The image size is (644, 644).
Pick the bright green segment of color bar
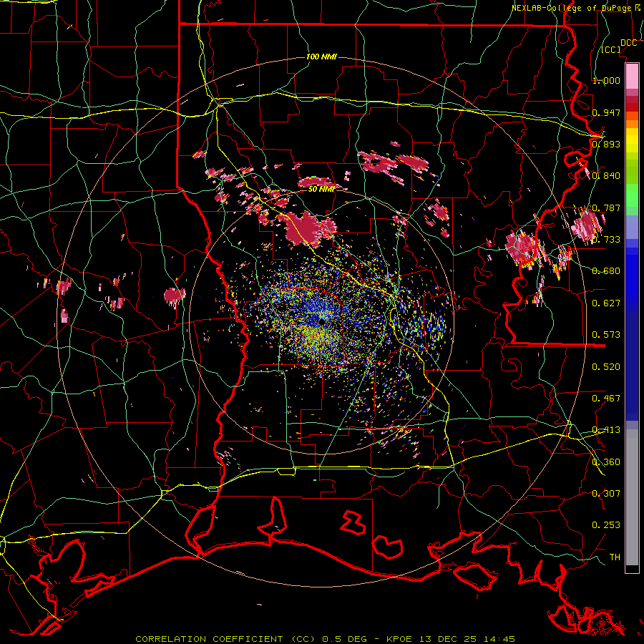(632, 195)
